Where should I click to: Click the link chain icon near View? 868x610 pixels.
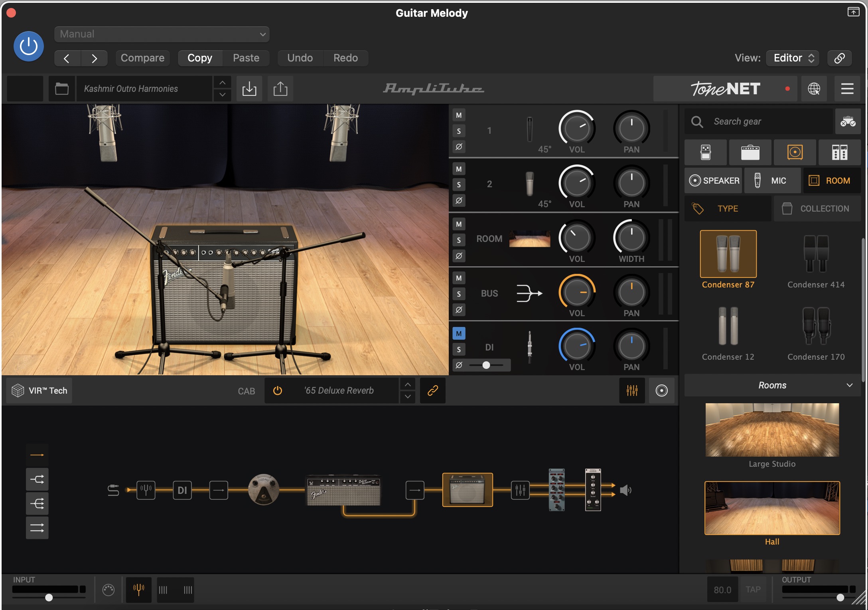pyautogui.click(x=839, y=58)
